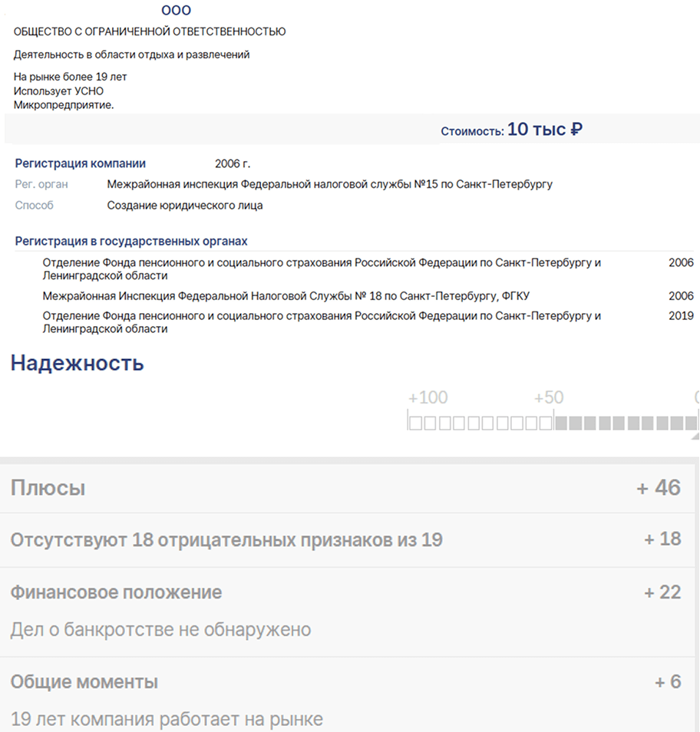Click the 19 лет компания работает text
Screen dimensions: 700x732
click(x=167, y=720)
